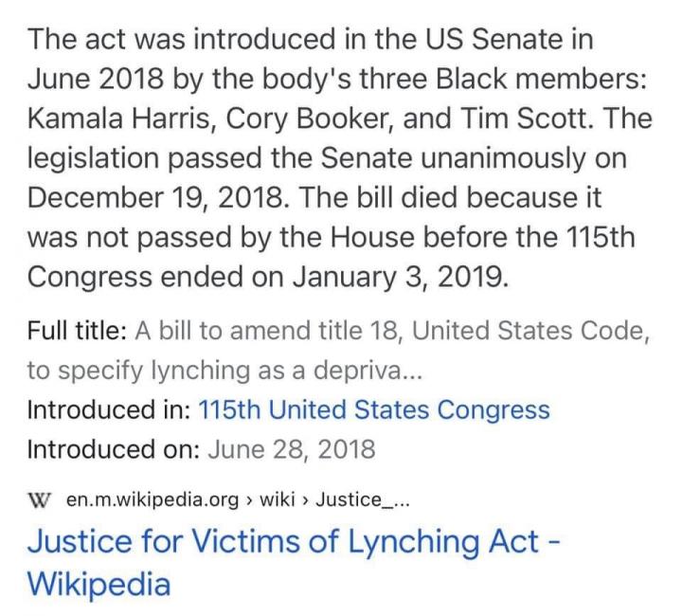Screen dimensions: 682x616
Task: Click the truncated 'Justice_...' breadcrumb segment
Action: click(364, 499)
